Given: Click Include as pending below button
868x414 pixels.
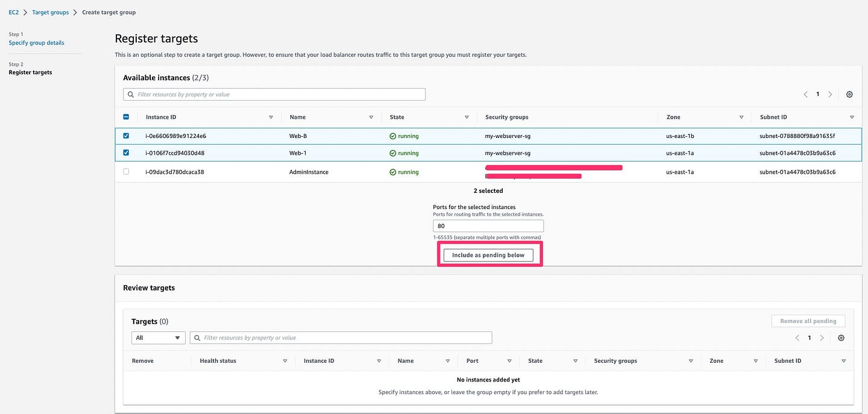Looking at the screenshot, I should click(x=488, y=255).
